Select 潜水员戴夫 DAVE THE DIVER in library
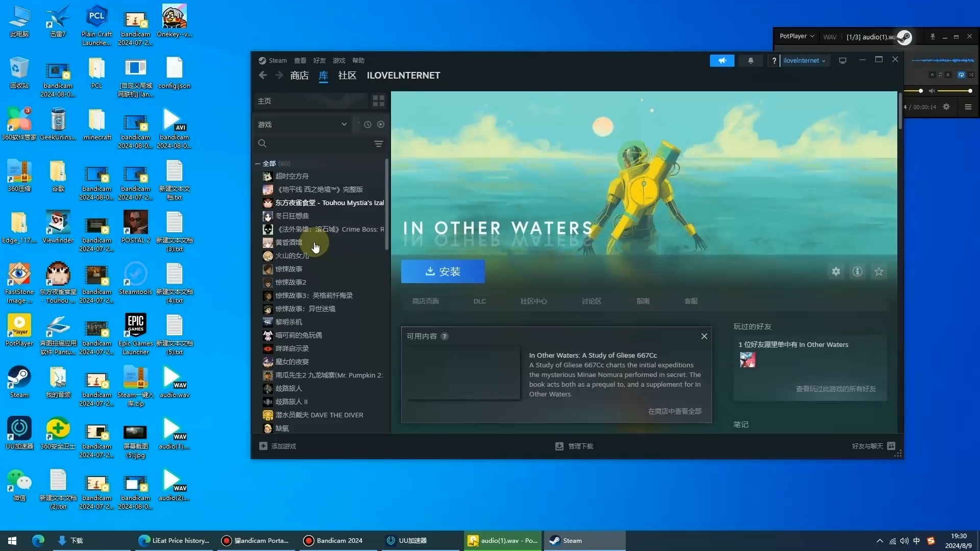Image resolution: width=980 pixels, height=551 pixels. pyautogui.click(x=320, y=414)
